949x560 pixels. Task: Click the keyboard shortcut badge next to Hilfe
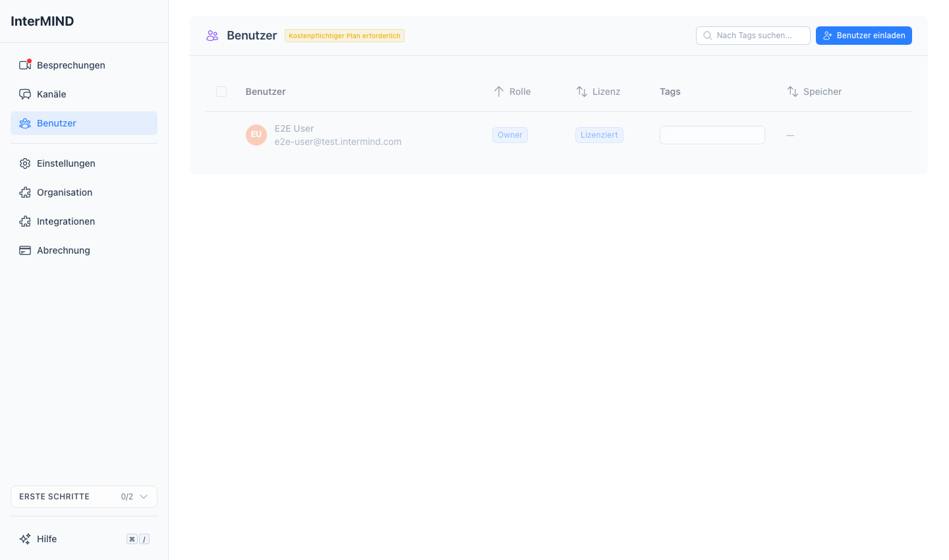138,539
